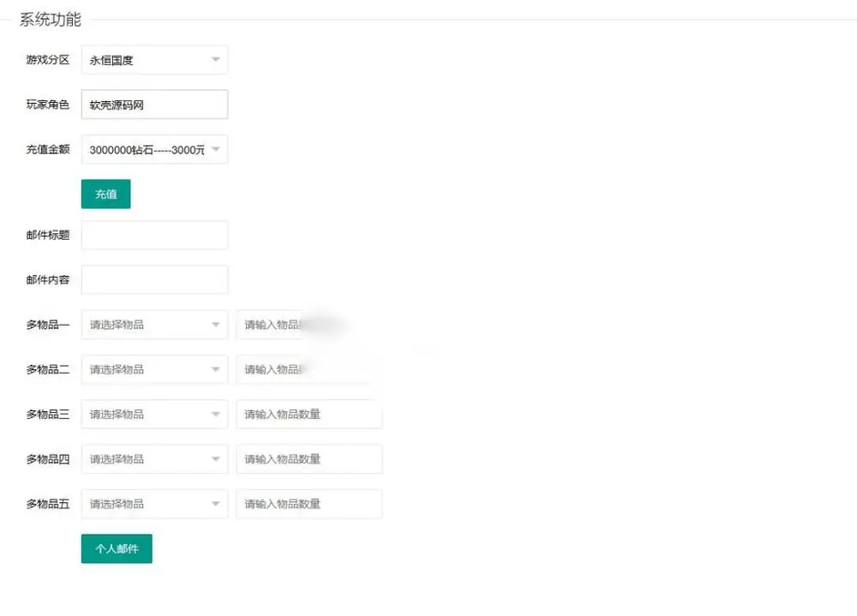The width and height of the screenshot is (857, 616).
Task: Focus the 邮件标题 text field
Action: click(154, 235)
